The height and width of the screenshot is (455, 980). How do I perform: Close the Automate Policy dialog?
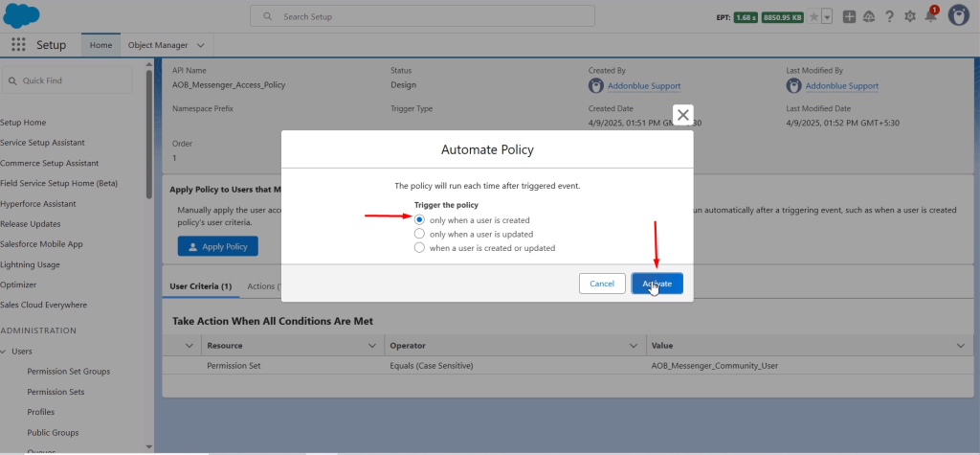[x=682, y=115]
